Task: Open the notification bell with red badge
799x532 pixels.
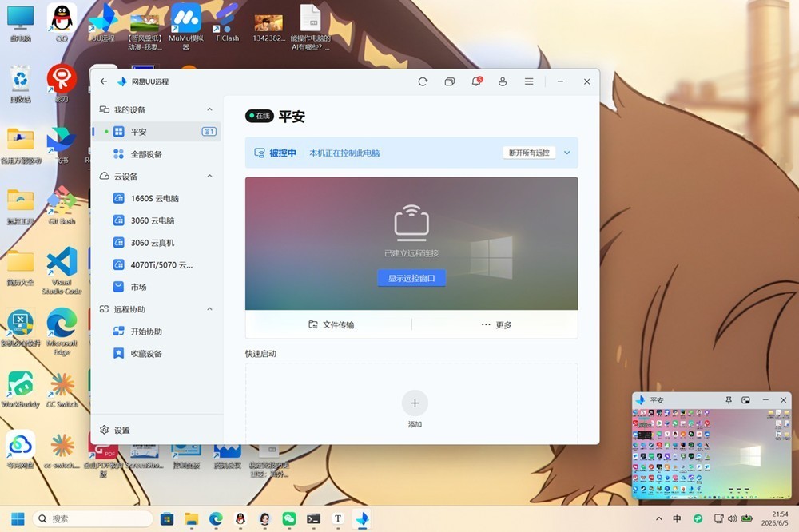Action: click(476, 81)
